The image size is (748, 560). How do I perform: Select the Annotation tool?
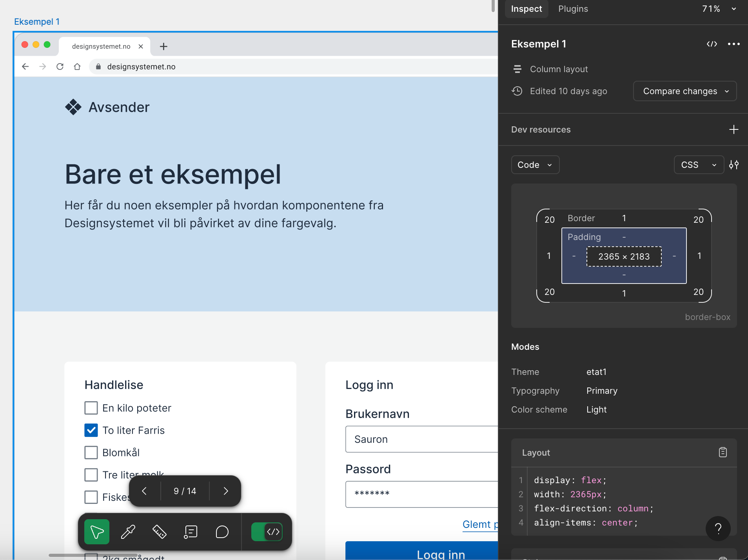191,532
